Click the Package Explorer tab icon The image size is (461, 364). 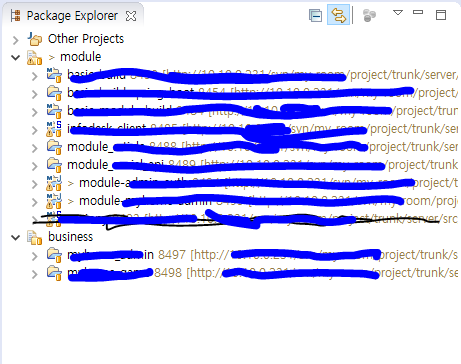click(15, 16)
